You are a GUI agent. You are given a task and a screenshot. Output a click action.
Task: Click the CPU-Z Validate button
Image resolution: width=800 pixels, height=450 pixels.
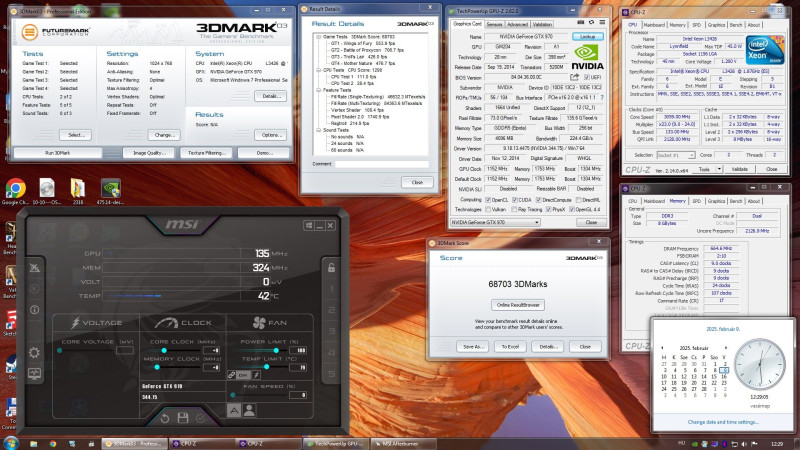coord(739,169)
